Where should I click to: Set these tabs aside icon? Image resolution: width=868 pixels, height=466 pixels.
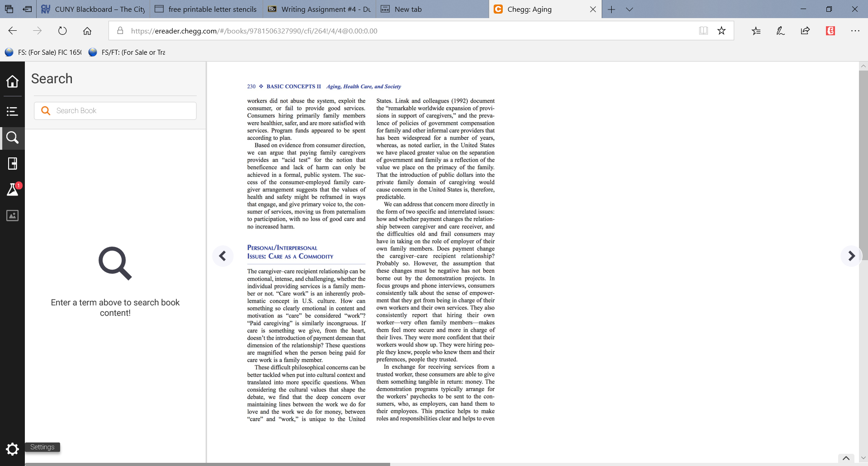pyautogui.click(x=28, y=9)
